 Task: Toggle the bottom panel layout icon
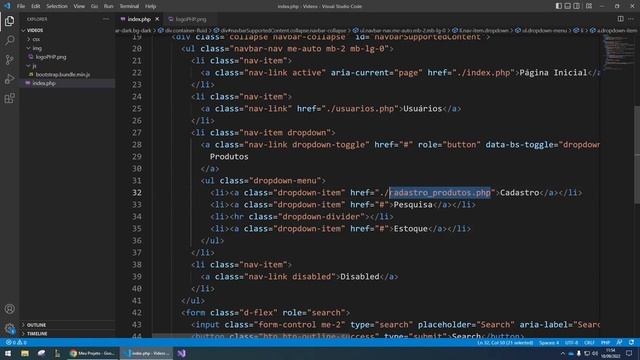[568, 6]
